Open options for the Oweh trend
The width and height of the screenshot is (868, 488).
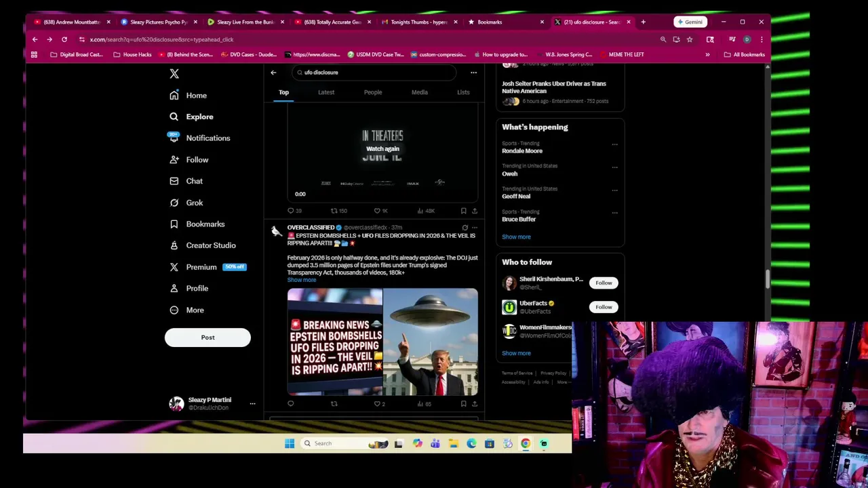(x=614, y=167)
